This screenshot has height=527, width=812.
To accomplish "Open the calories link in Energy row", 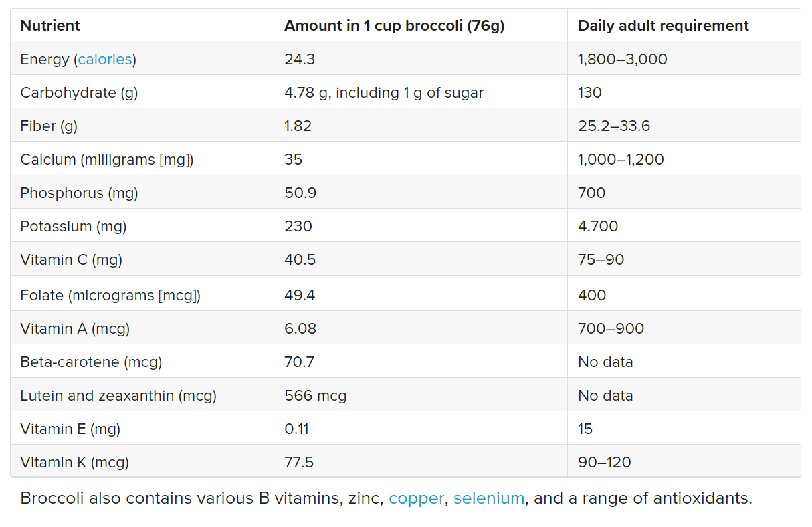I will click(x=105, y=59).
